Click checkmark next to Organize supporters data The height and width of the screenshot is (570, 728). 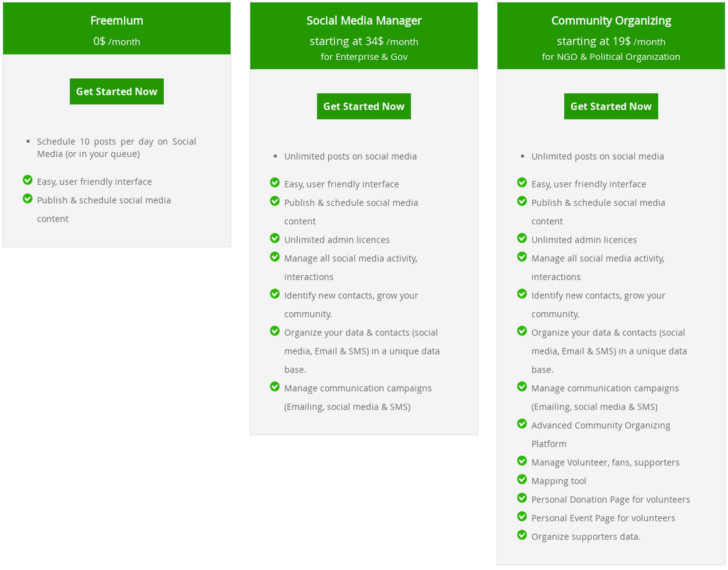click(522, 535)
